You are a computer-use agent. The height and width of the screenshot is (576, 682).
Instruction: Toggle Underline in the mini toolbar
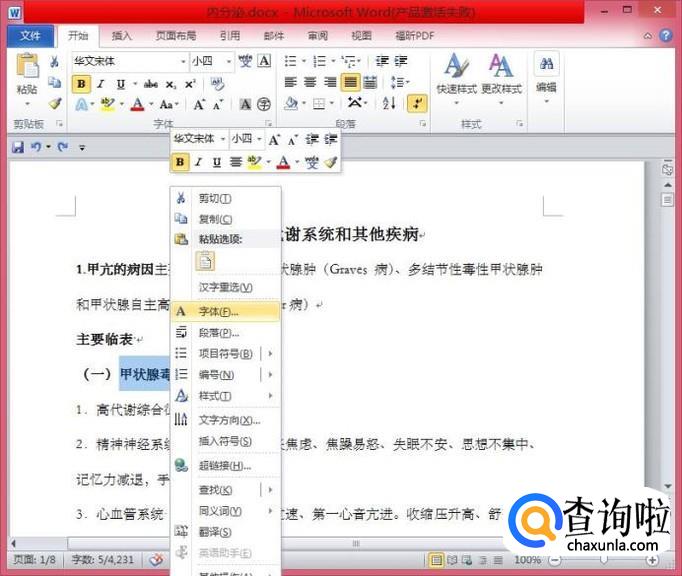click(x=217, y=162)
